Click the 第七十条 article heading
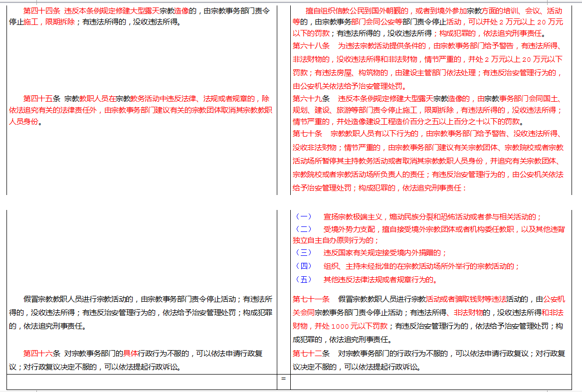582x392 pixels. point(307,134)
